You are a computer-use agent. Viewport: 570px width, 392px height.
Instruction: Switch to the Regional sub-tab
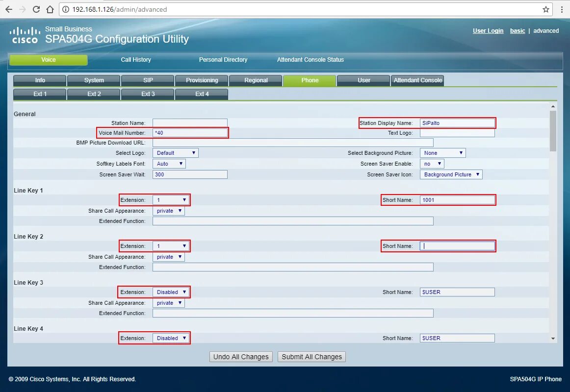pyautogui.click(x=256, y=80)
